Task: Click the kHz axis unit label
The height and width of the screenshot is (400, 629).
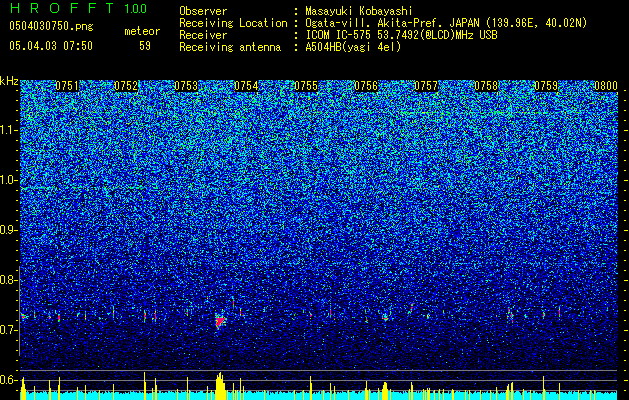Action: point(9,81)
